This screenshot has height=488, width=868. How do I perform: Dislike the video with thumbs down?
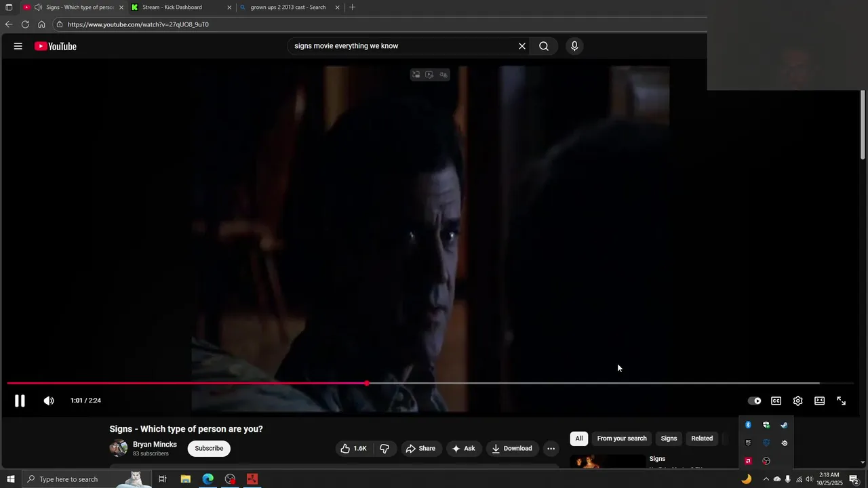tap(384, 449)
